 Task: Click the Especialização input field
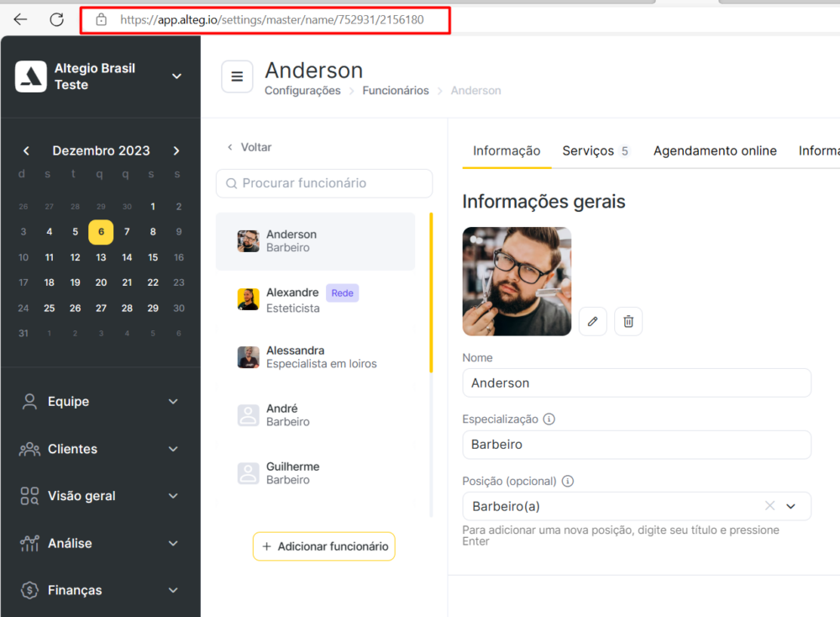point(637,445)
